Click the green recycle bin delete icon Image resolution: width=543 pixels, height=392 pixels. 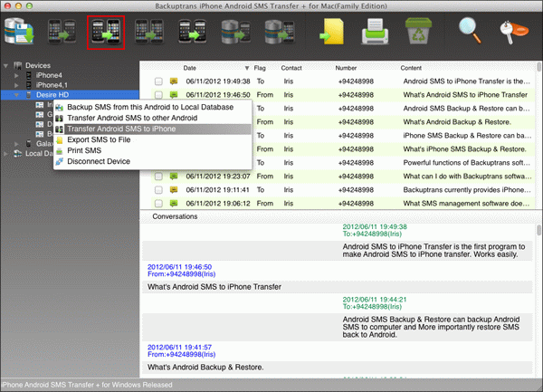[x=418, y=31]
